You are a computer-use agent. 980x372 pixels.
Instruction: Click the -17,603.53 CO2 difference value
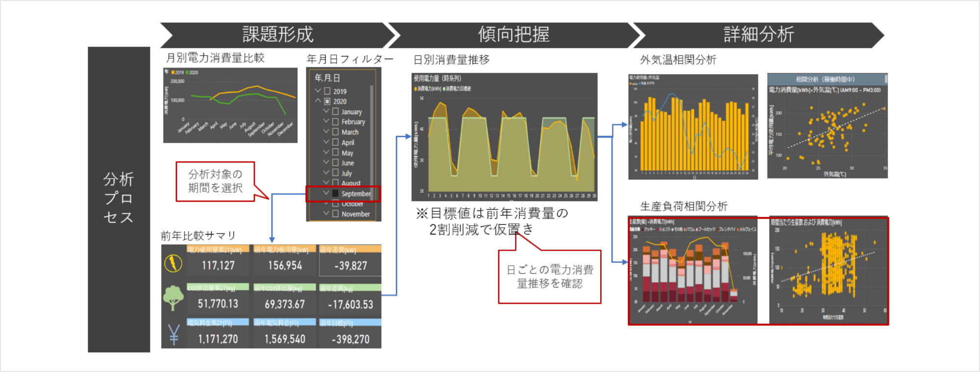pyautogui.click(x=350, y=304)
